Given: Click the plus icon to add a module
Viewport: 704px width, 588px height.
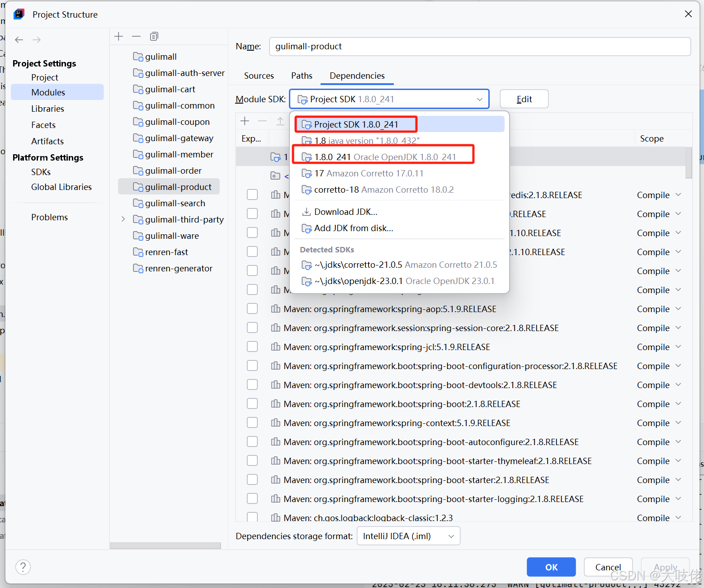Looking at the screenshot, I should [x=118, y=36].
